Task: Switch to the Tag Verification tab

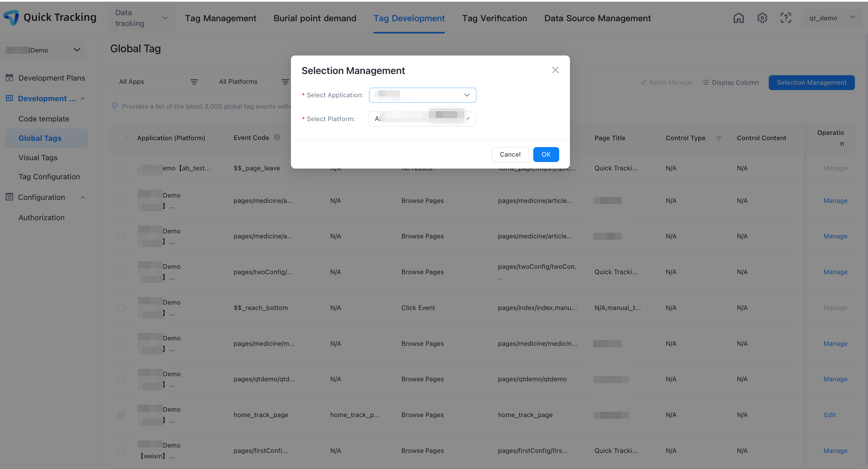Action: coord(494,18)
